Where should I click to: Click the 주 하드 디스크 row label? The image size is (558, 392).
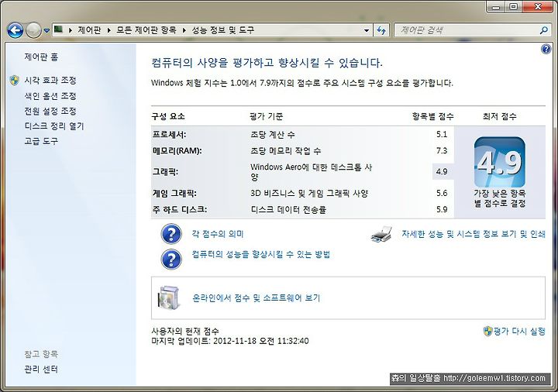pos(180,209)
